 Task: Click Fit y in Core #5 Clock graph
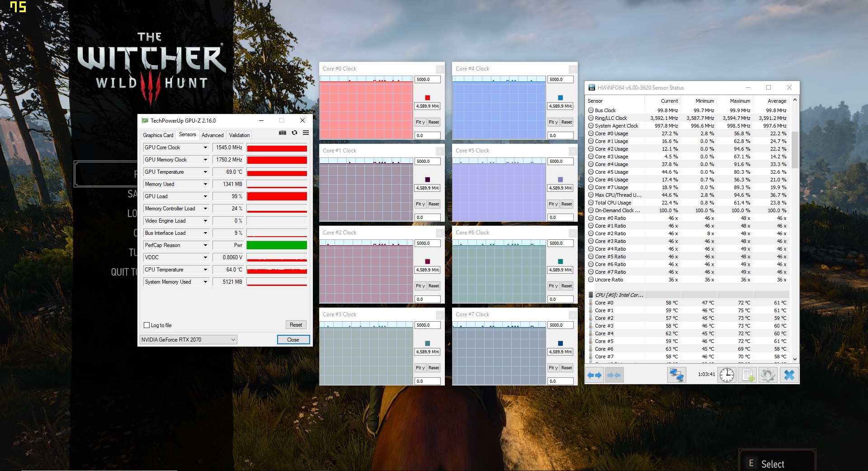(x=553, y=204)
